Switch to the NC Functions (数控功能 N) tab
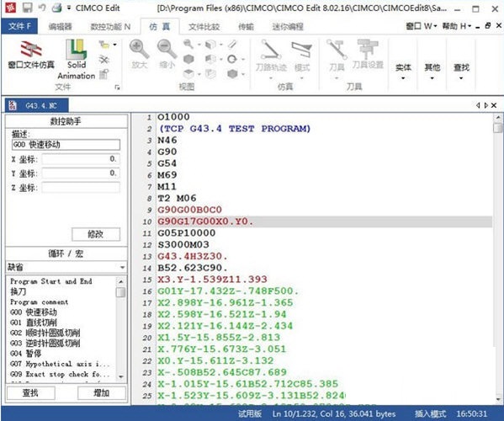The image size is (504, 421). (x=110, y=27)
